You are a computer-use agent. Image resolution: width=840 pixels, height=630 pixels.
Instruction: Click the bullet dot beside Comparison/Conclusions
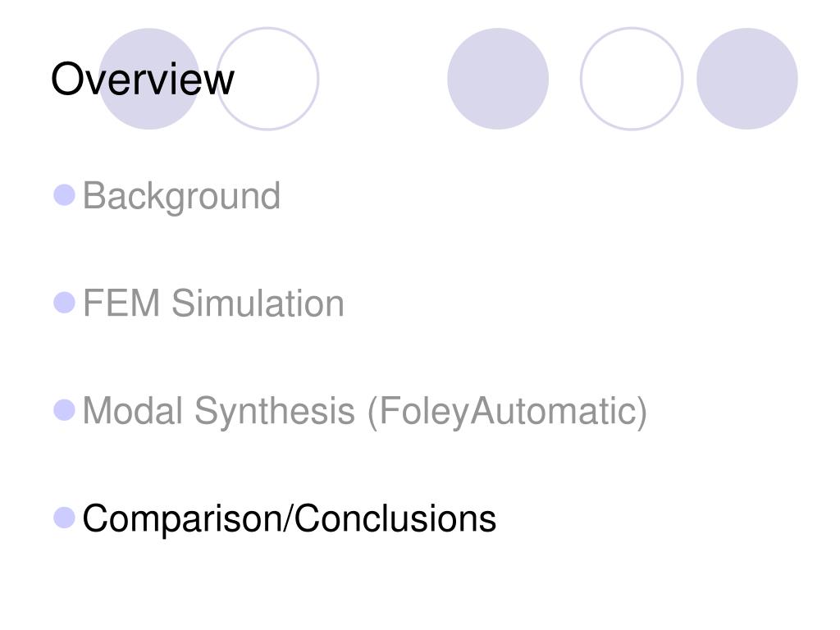click(x=64, y=518)
